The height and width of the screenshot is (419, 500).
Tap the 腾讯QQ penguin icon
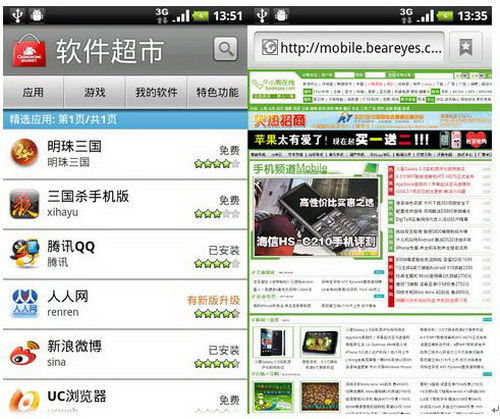(24, 253)
